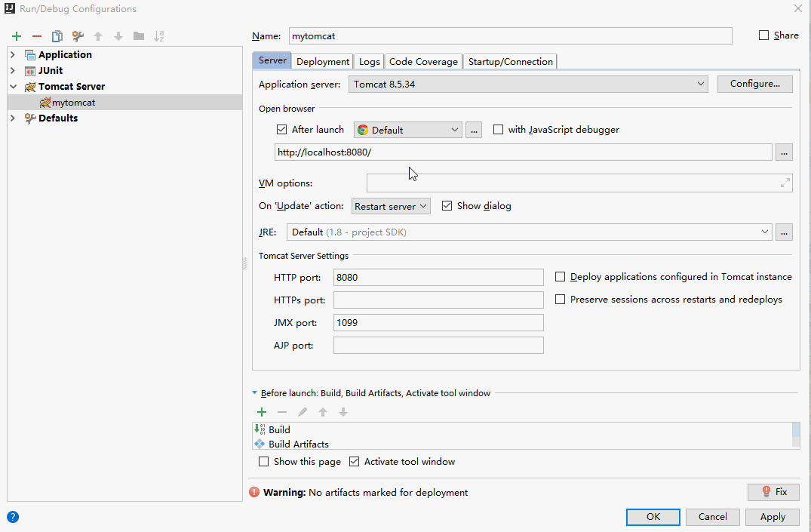Image resolution: width=811 pixels, height=532 pixels.
Task: Uncheck After launch checkbox
Action: point(282,129)
